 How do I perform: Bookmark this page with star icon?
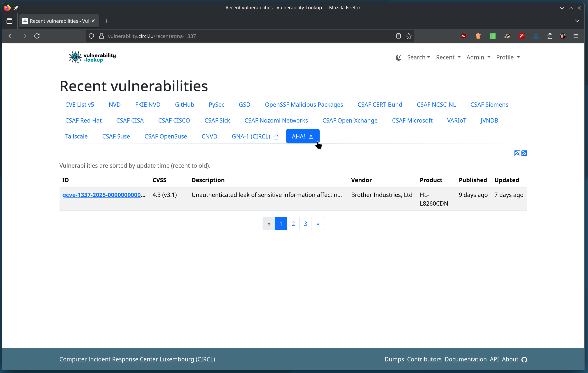click(x=408, y=36)
